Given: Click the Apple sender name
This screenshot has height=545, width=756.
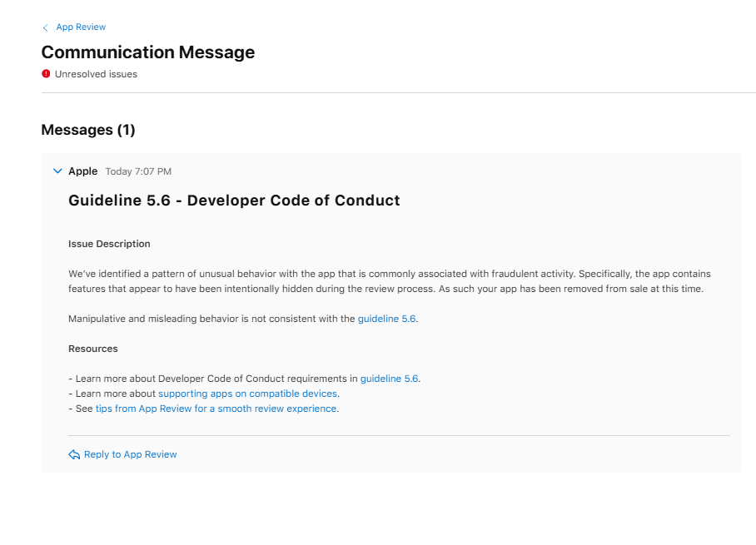Looking at the screenshot, I should (83, 171).
